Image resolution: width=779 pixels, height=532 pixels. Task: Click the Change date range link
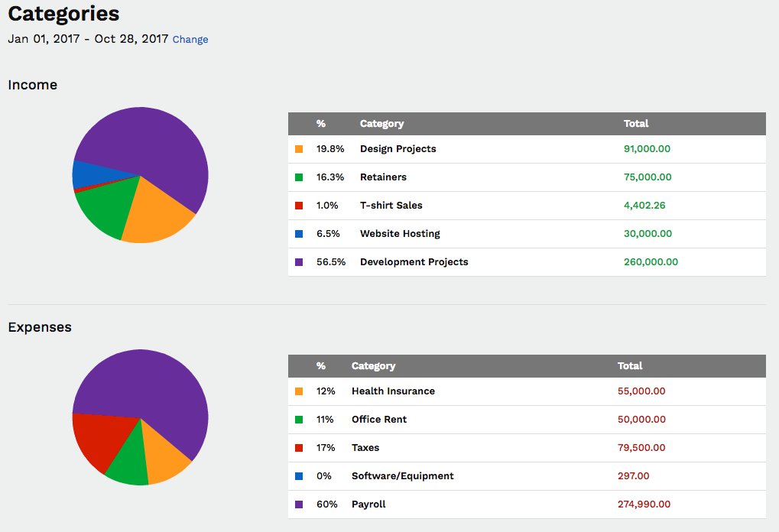(190, 40)
